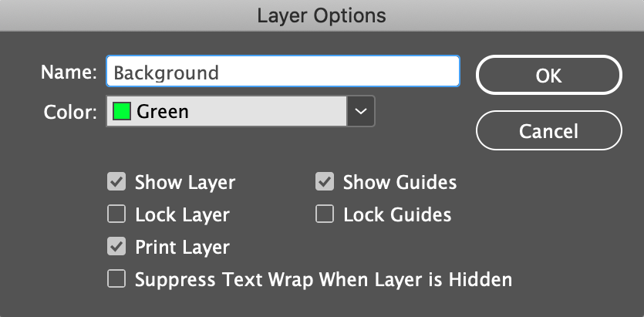Click the "Show Guides" label text
Image resolution: width=644 pixels, height=317 pixels.
pyautogui.click(x=400, y=183)
